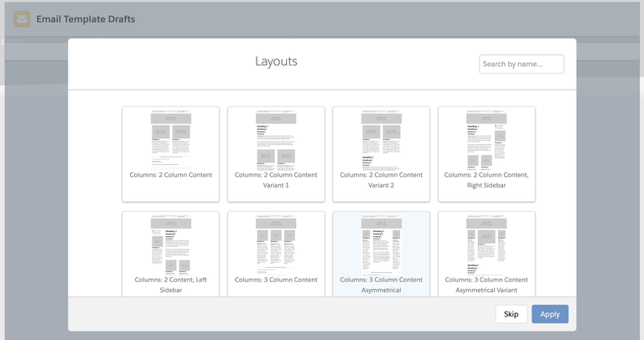
Task: Click the 'Variant 1' caption under second layout
Action: point(276,185)
